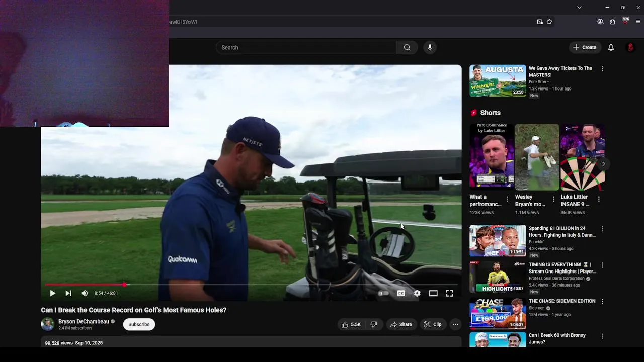Open options for 'We Gave Away Tickets' video
Screen dimensions: 644x362
(602, 69)
